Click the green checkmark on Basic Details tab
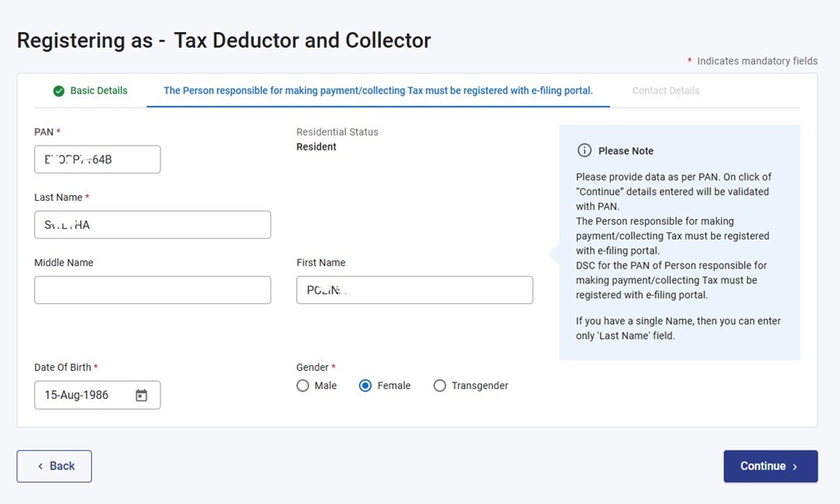Viewport: 840px width, 504px height. pos(57,91)
